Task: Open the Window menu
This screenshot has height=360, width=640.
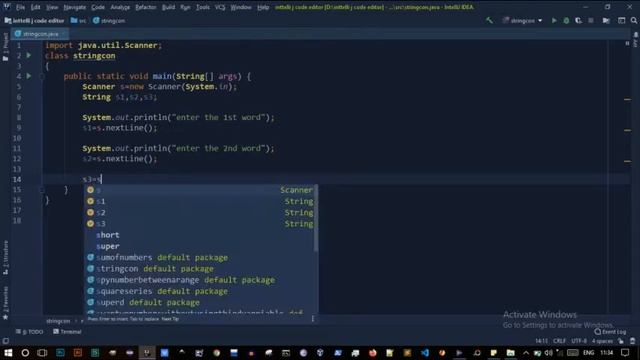Action: (241, 7)
